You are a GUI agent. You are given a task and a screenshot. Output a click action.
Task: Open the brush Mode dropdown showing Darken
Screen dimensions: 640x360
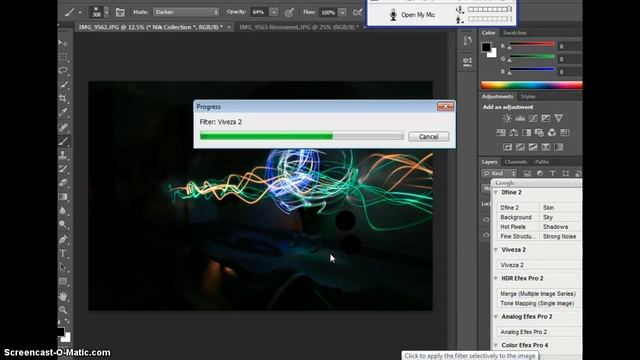(x=186, y=12)
